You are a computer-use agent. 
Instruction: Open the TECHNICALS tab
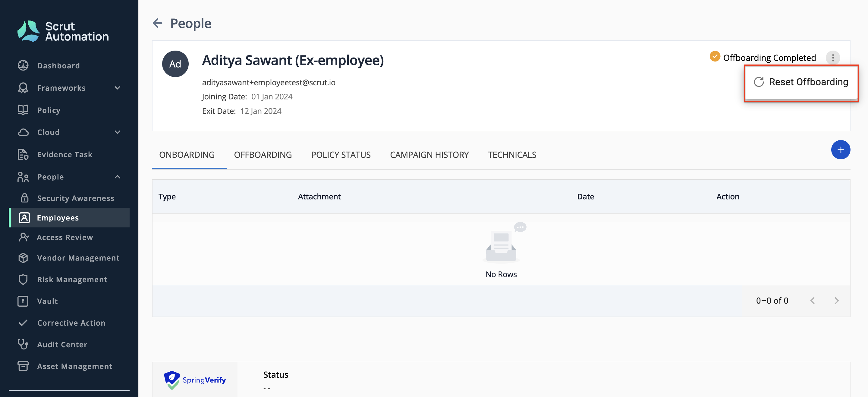tap(512, 155)
